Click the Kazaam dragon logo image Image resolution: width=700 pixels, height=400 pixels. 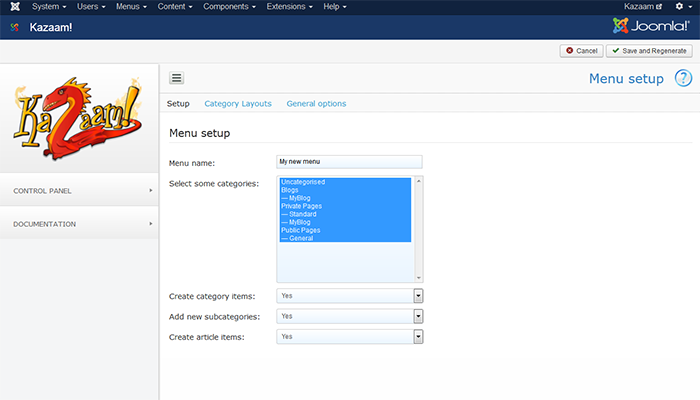point(79,117)
